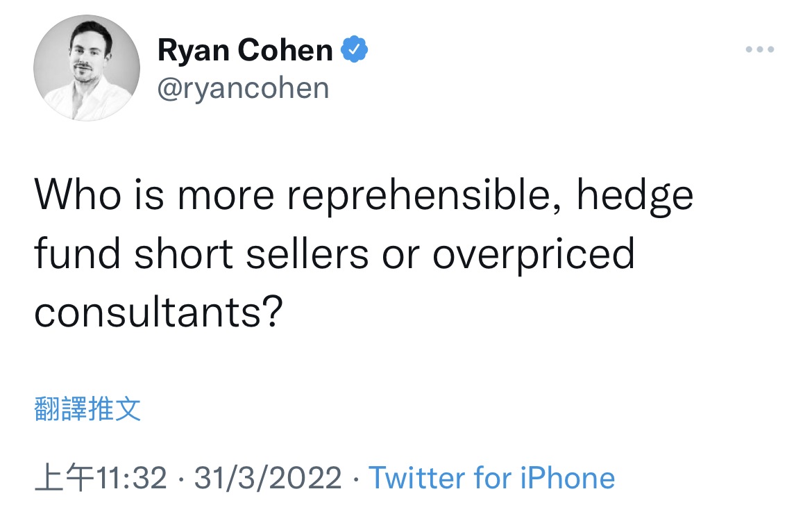Click the word consultants? in the tweet
Image resolution: width=812 pixels, height=521 pixels.
point(158,312)
